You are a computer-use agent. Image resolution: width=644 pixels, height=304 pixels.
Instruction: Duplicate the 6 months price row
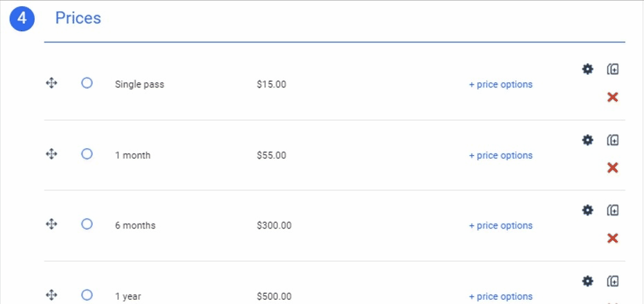tap(613, 210)
